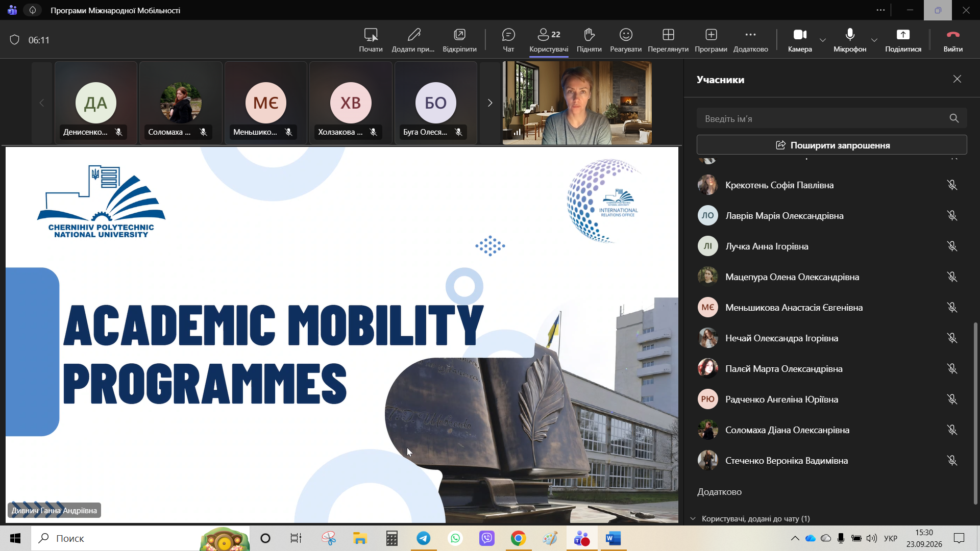980x551 pixels.
Task: Click the Поширити запрошення button
Action: pyautogui.click(x=831, y=145)
